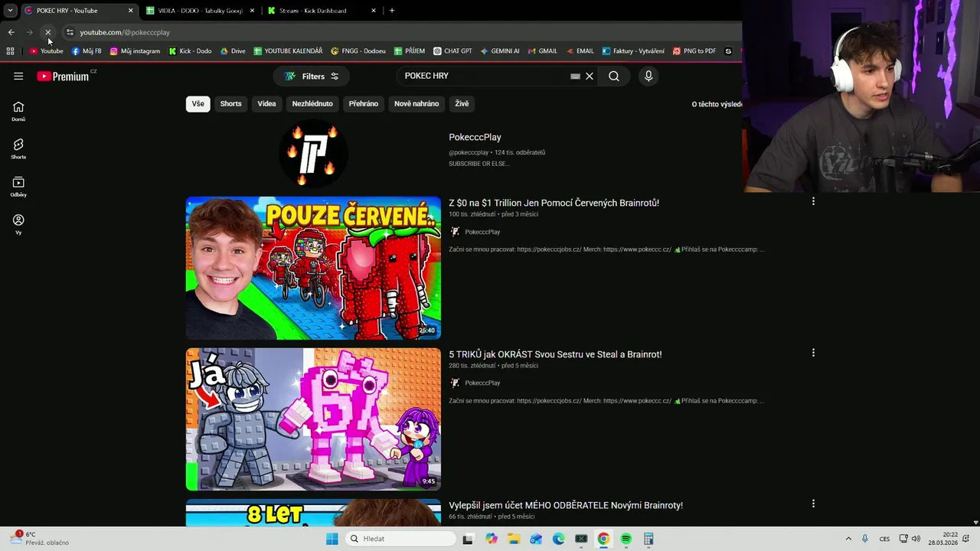The image size is (980, 551).
Task: Open the Kick - Dodo bookmark
Action: point(190,51)
